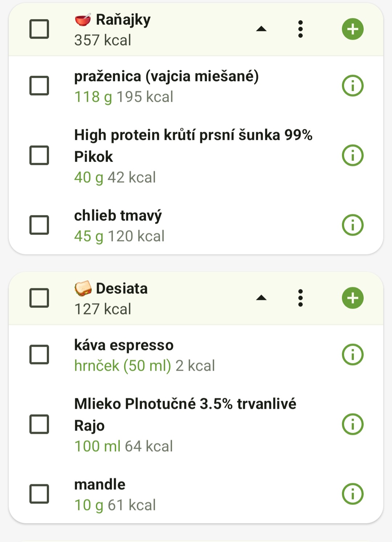392x542 pixels.
Task: View info for chlieb tmavý
Action: pos(352,225)
